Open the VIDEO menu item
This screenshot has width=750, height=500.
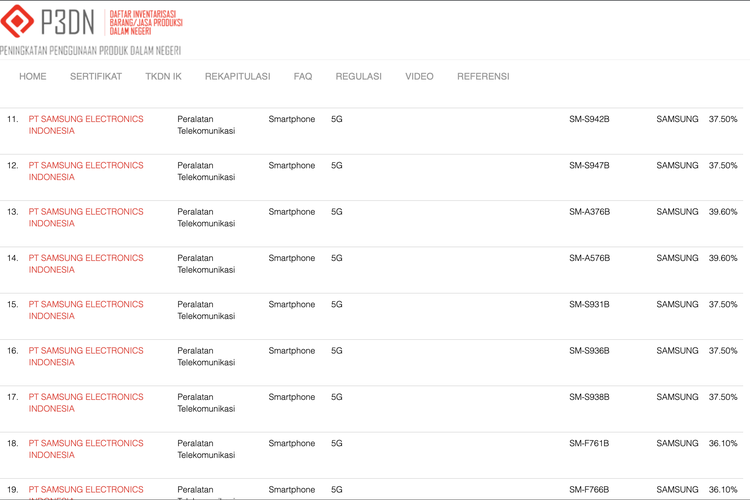coord(419,77)
